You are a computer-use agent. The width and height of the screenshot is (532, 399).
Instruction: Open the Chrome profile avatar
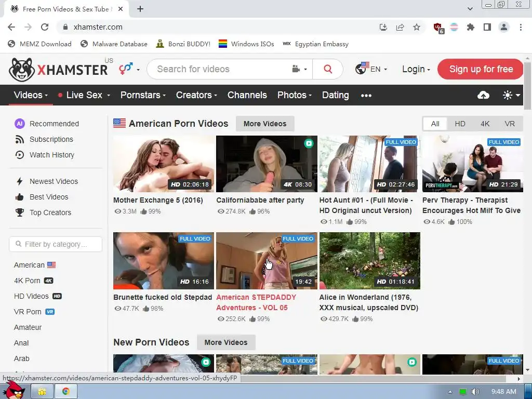click(504, 27)
